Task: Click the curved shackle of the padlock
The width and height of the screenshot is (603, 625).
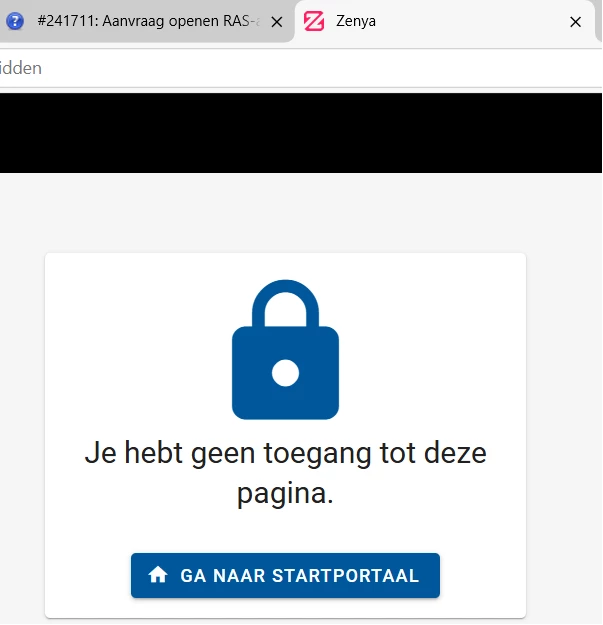Action: (285, 304)
